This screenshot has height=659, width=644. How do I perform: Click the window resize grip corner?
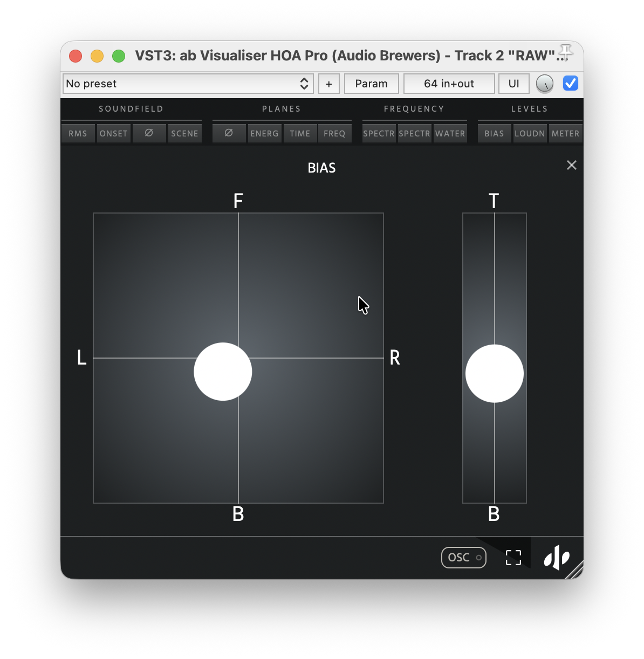coord(576,572)
